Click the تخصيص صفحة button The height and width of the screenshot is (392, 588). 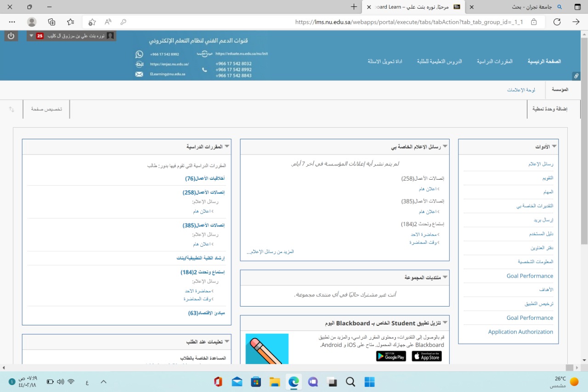pyautogui.click(x=46, y=109)
